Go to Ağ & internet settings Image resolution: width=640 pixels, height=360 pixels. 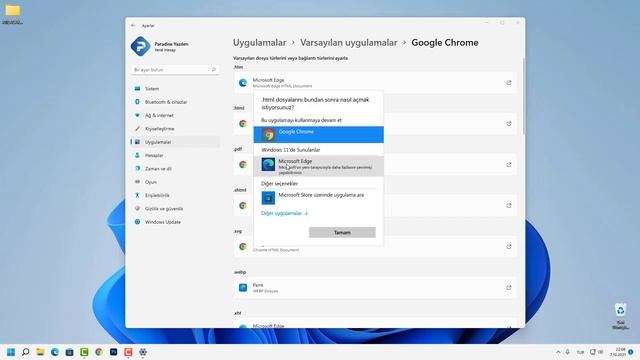pyautogui.click(x=175, y=116)
